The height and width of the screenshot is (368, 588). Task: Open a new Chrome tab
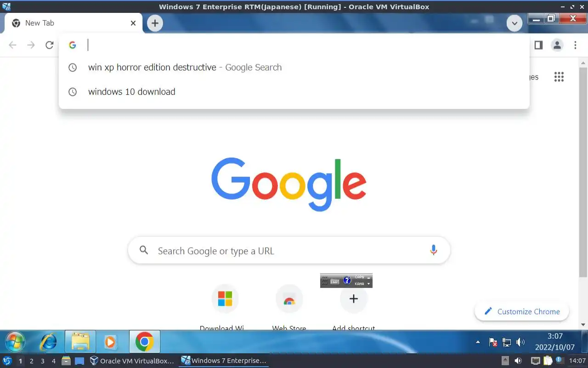[155, 23]
